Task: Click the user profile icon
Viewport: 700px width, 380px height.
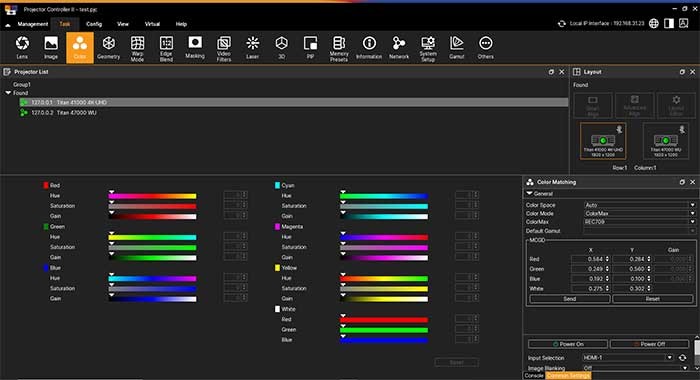Action: [683, 24]
